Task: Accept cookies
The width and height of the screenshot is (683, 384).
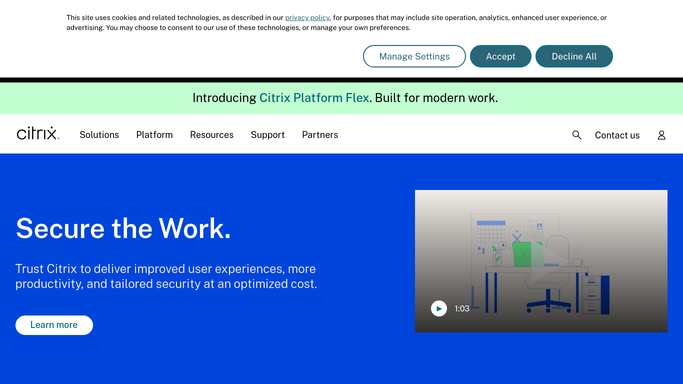Action: pos(500,56)
